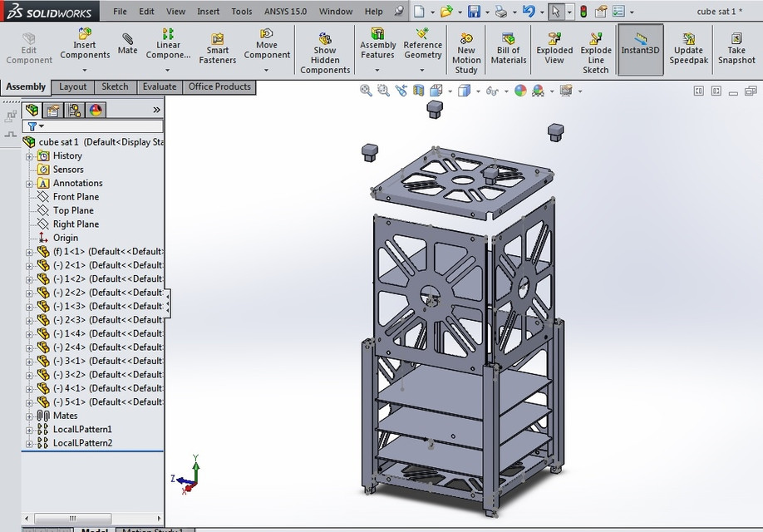The width and height of the screenshot is (763, 532).
Task: Activate the Smart Fasteners tool
Action: (x=217, y=46)
